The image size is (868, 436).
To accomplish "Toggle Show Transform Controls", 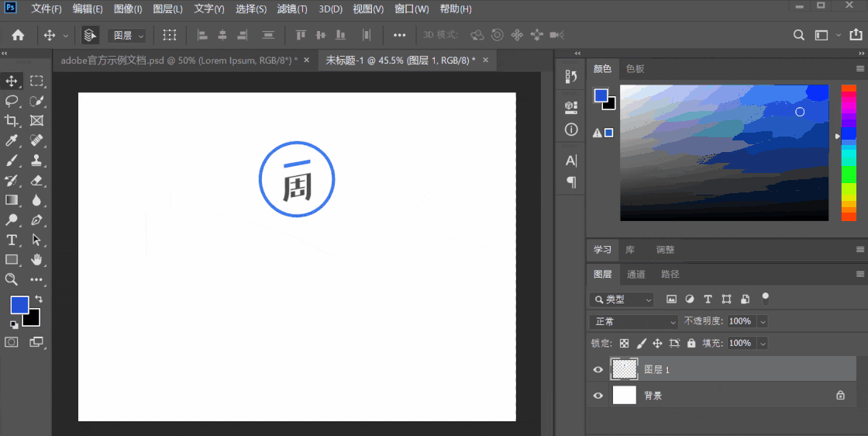I will (170, 35).
